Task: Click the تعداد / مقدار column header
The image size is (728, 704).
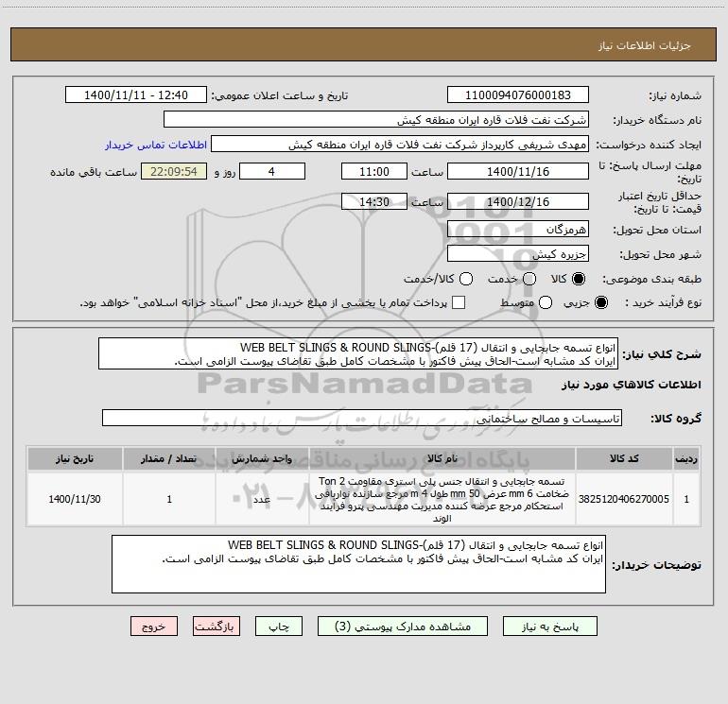Action: click(x=169, y=458)
